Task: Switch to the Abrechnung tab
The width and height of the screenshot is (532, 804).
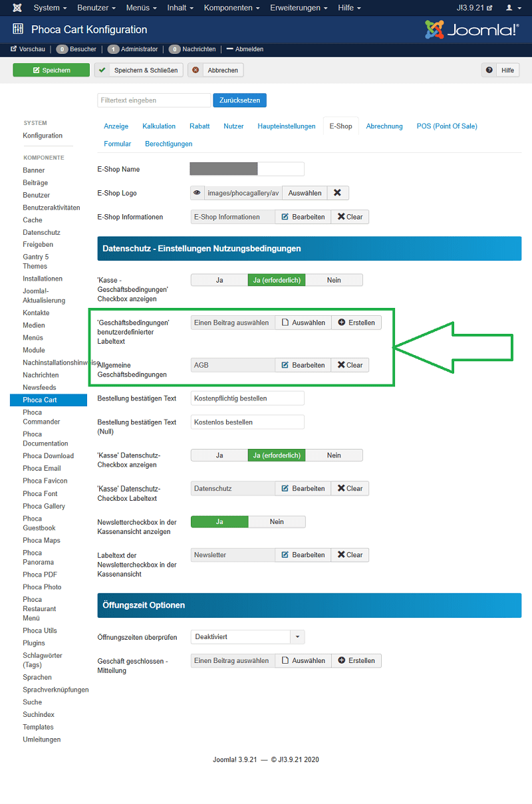Action: [384, 126]
